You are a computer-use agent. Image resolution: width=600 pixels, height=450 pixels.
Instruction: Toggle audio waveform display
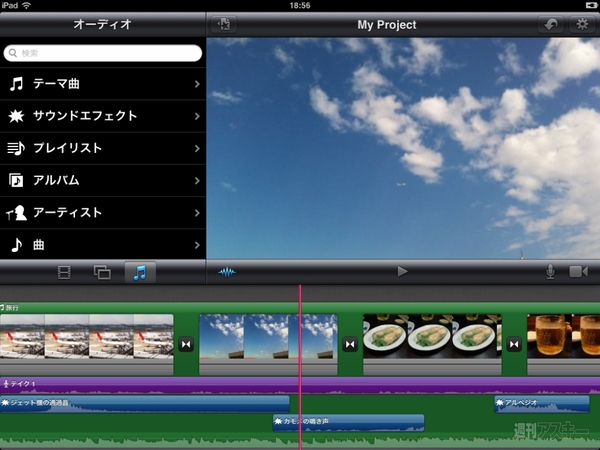pyautogui.click(x=227, y=271)
